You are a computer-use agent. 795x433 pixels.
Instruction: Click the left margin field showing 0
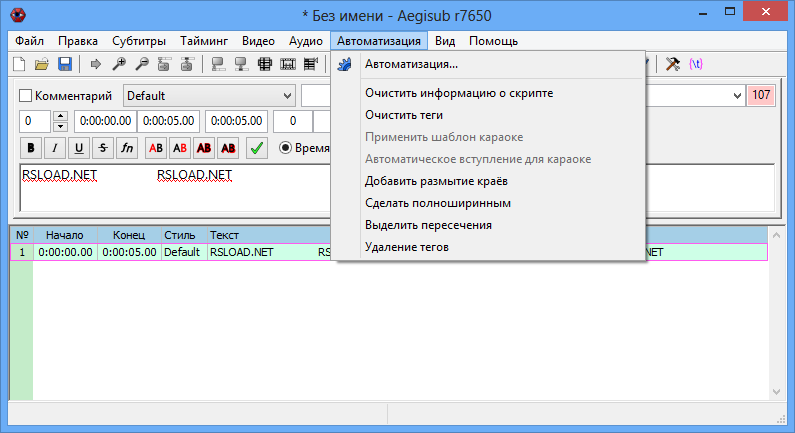[x=293, y=121]
